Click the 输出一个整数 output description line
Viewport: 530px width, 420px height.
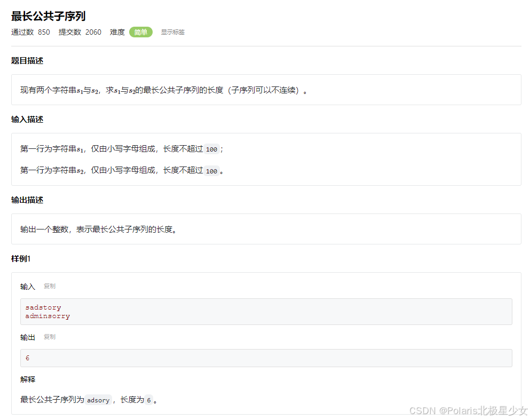coord(98,229)
